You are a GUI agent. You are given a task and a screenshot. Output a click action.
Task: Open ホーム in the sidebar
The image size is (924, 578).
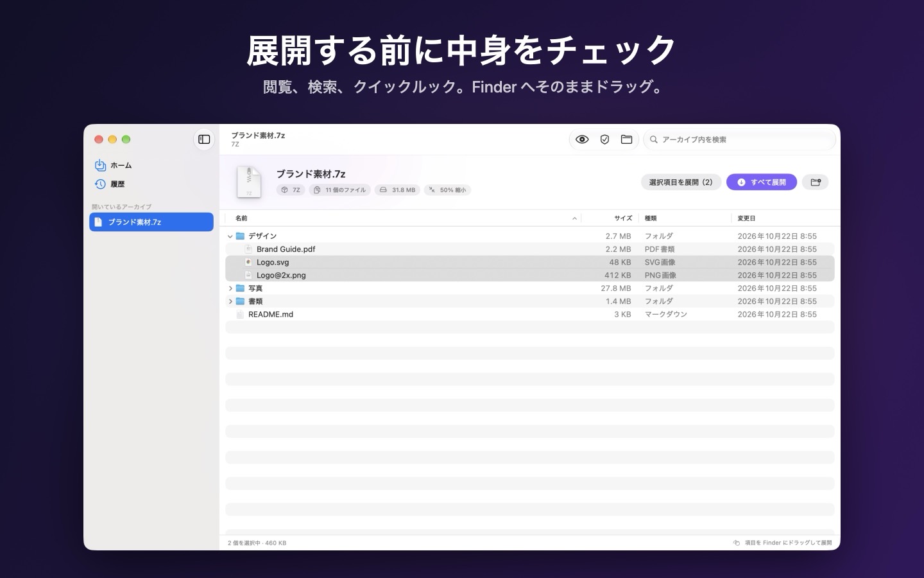pyautogui.click(x=151, y=166)
